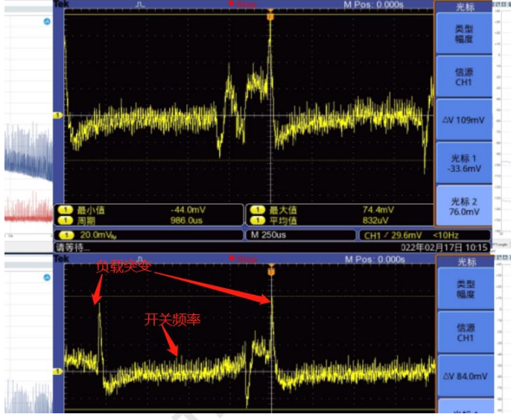Select channel 1 ground marker on bottom waveform
511x420 pixels.
point(57,371)
